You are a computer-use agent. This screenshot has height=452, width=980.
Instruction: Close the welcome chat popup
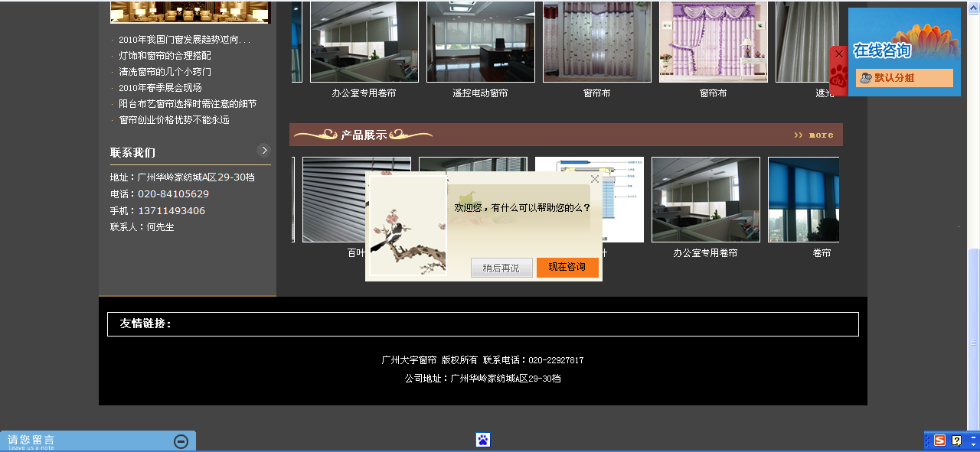595,179
